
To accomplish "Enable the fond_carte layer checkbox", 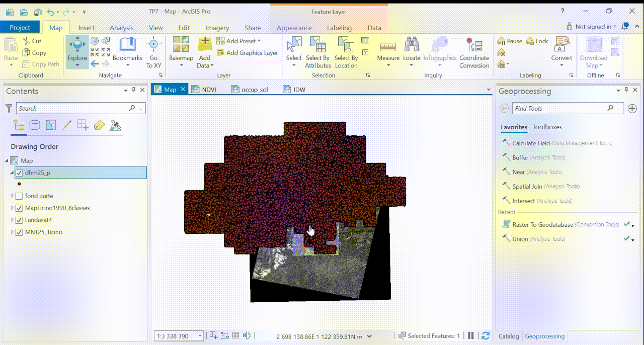I will pos(19,196).
